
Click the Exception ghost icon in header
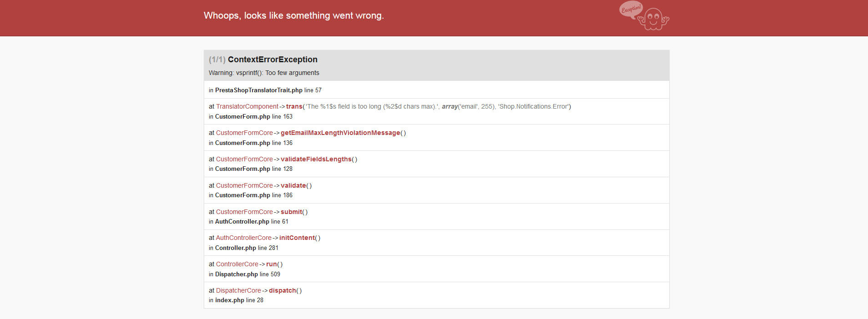[644, 16]
